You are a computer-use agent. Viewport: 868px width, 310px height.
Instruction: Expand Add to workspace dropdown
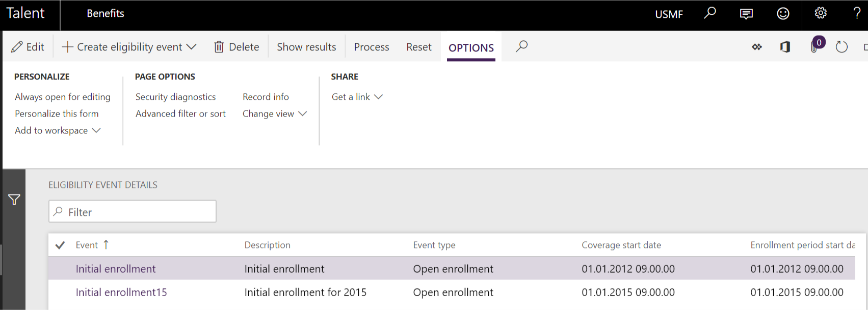pyautogui.click(x=58, y=130)
